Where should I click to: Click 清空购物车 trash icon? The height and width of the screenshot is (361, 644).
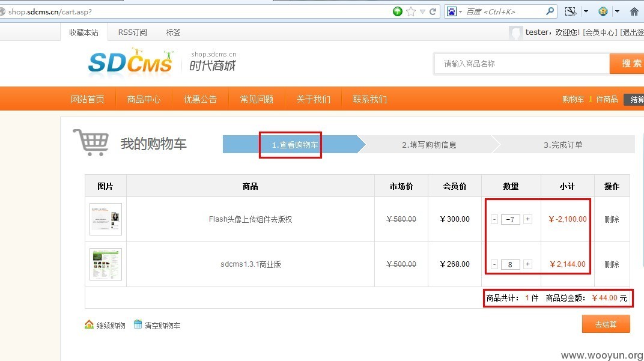point(138,324)
